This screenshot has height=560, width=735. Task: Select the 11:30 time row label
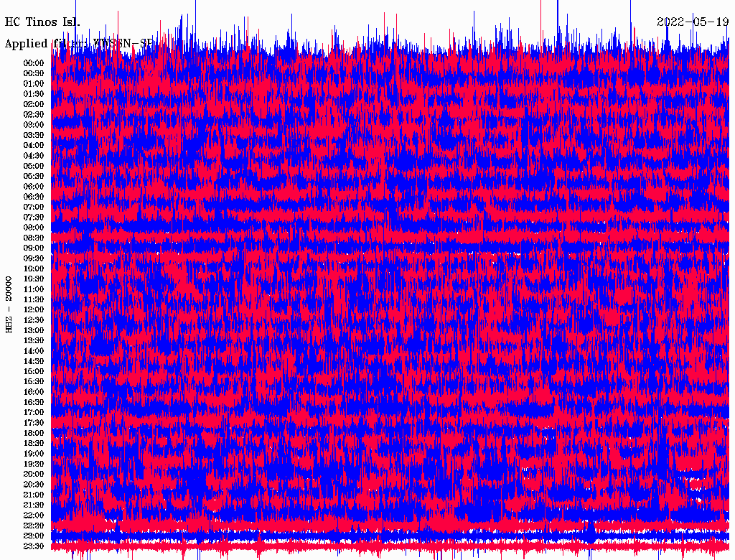click(x=34, y=299)
